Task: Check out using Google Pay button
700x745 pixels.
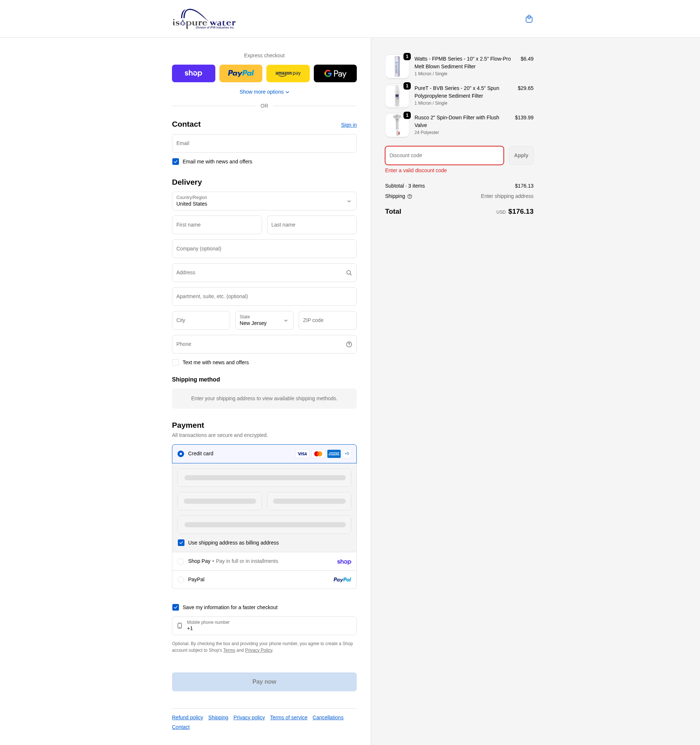Action: pos(335,73)
